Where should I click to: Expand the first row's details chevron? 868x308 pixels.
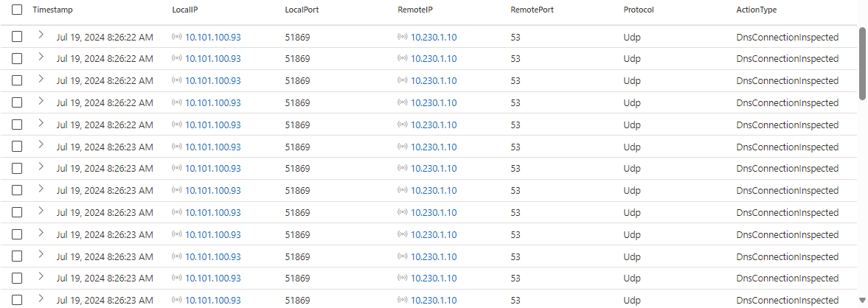41,35
